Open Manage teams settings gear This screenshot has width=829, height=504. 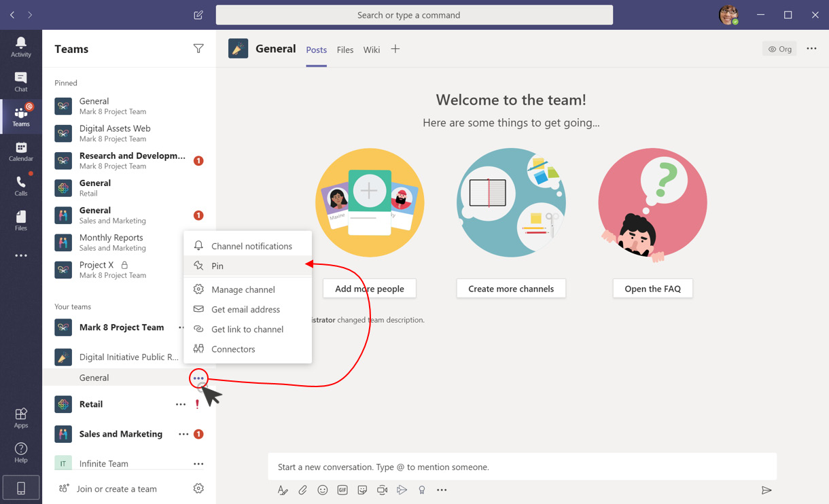coord(198,488)
